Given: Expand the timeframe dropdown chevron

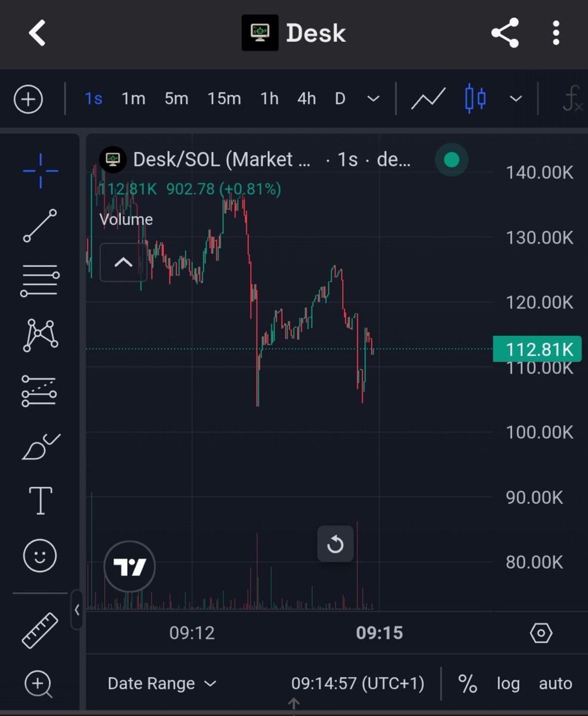Looking at the screenshot, I should click(x=373, y=98).
